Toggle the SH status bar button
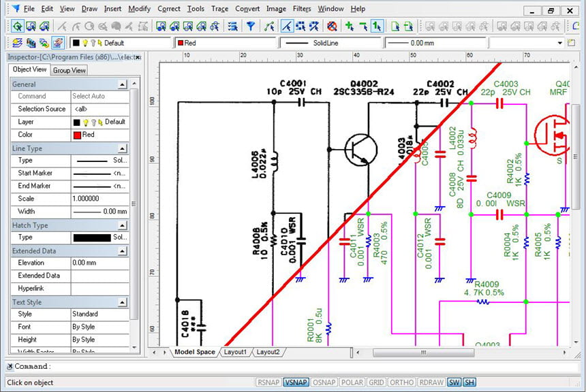 (x=469, y=382)
